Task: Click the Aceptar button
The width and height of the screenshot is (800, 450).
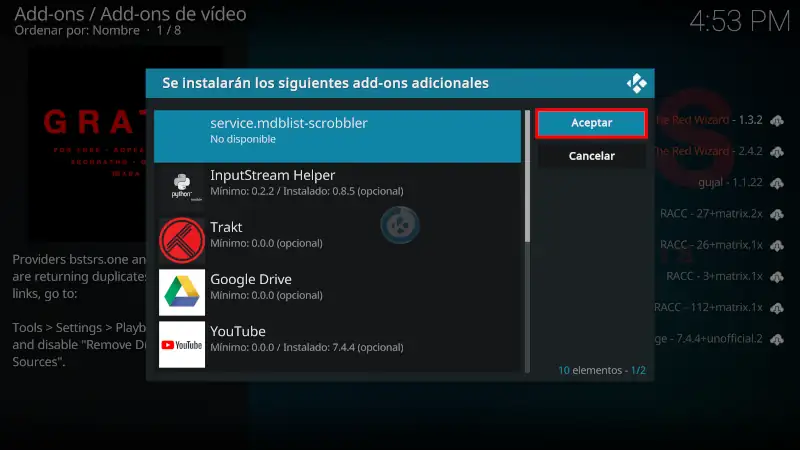Action: (591, 123)
